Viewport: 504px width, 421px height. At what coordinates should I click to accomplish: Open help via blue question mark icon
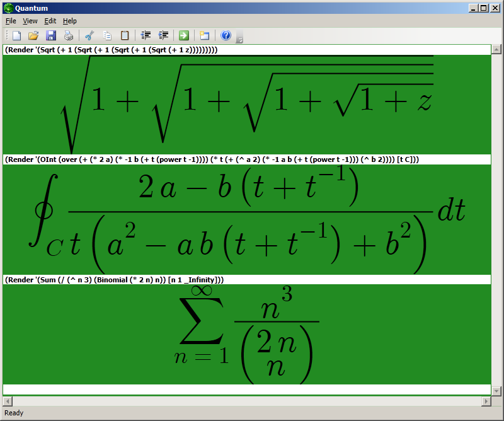[x=226, y=35]
